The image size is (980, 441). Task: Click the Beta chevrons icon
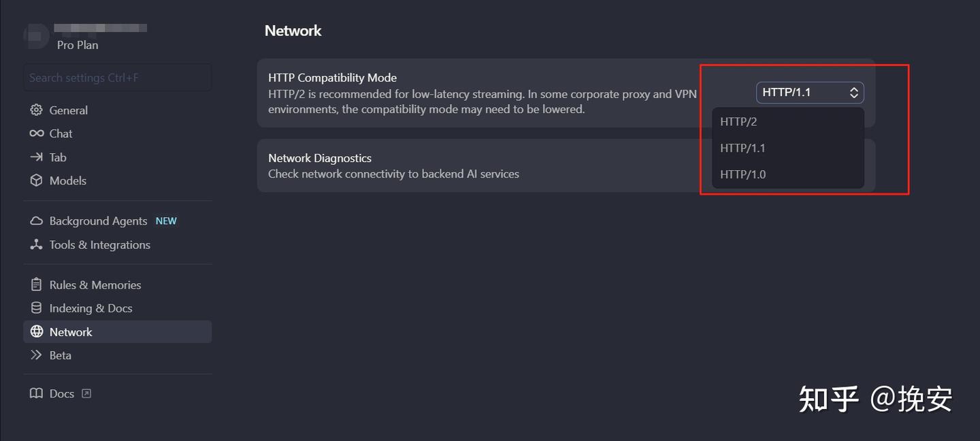37,355
